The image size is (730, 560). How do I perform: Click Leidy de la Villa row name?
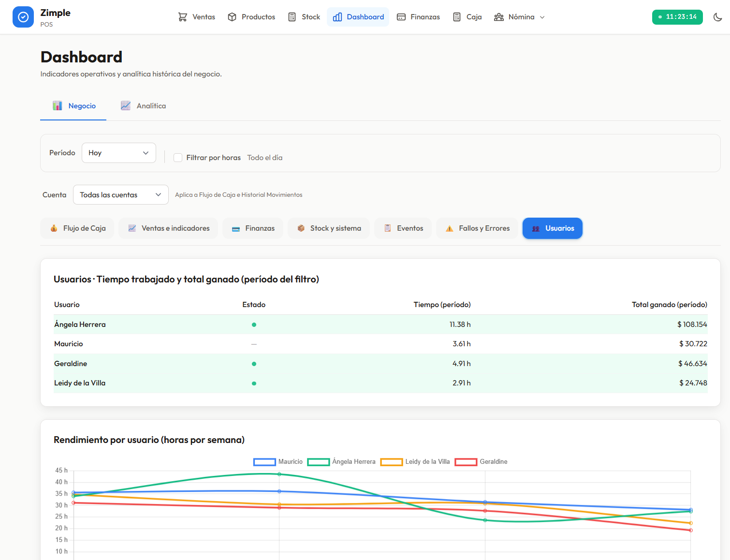pos(80,383)
